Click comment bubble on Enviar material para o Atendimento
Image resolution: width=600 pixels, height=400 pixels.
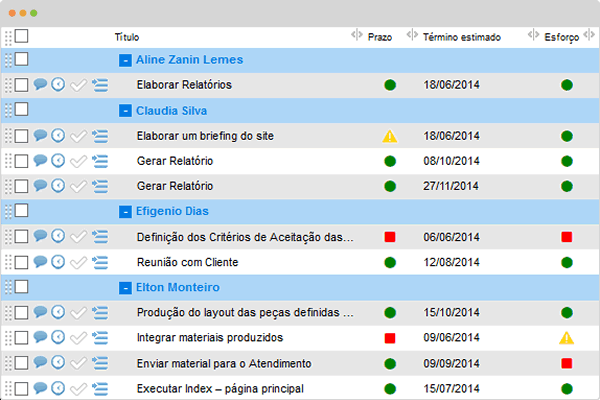40,362
